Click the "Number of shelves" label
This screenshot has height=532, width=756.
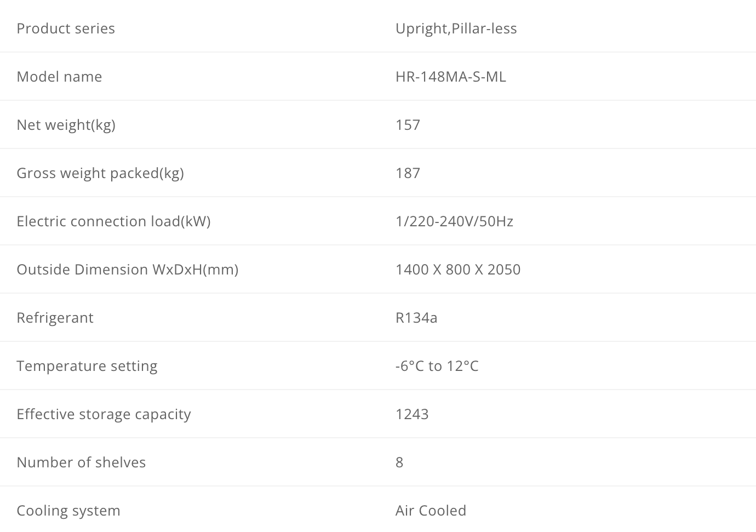click(81, 462)
